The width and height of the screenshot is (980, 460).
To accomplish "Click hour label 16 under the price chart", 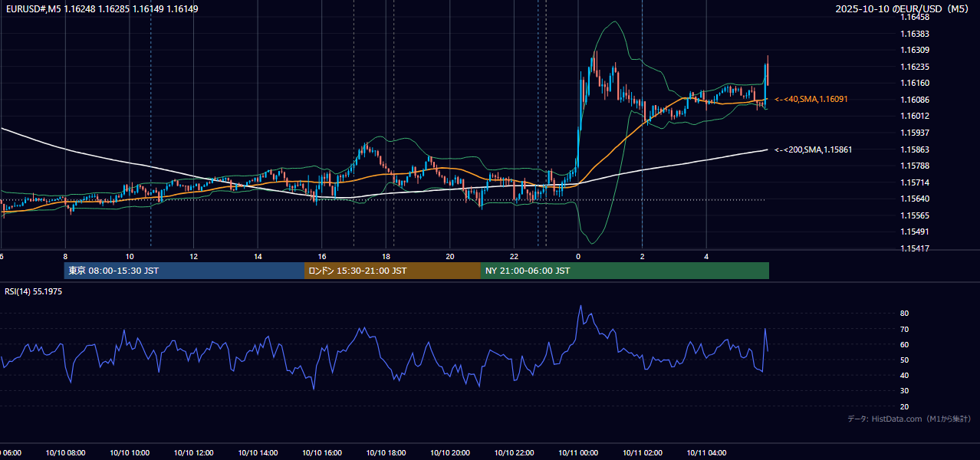I will 322,257.
